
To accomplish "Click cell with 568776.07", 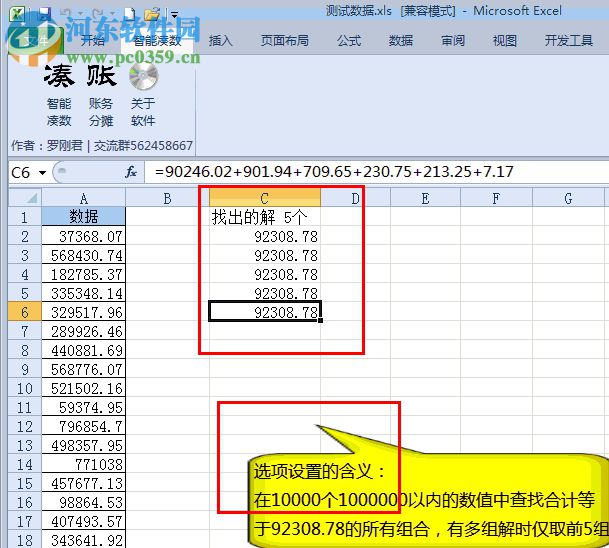I will pyautogui.click(x=84, y=369).
